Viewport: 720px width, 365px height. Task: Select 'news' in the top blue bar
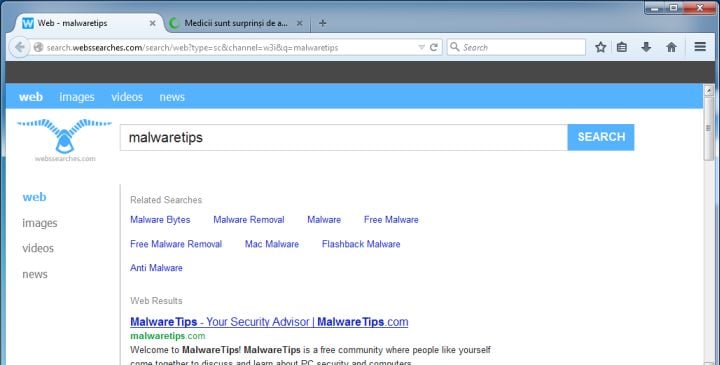coord(172,97)
